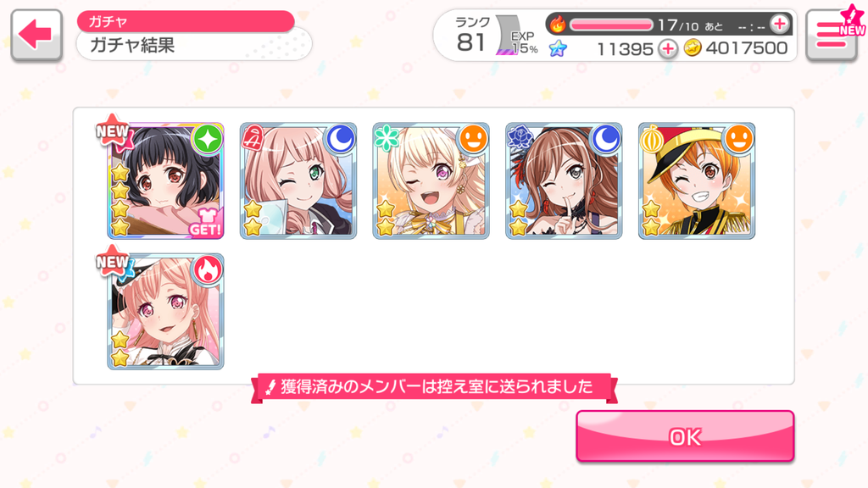
Task: Confirm results with the OK button
Action: (x=685, y=436)
